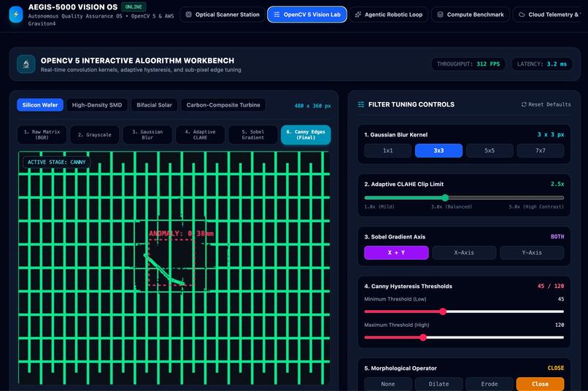Select the High-Density SMD sample
This screenshot has height=391, width=588.
point(97,105)
